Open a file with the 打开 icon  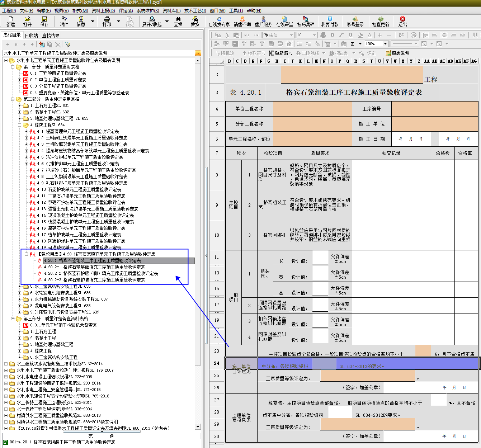27,21
